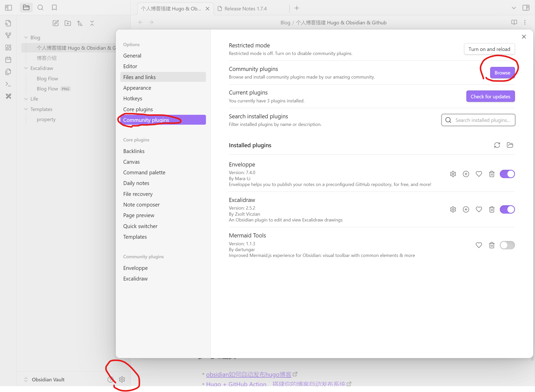
Task: Click Browse community plugins button
Action: 502,73
